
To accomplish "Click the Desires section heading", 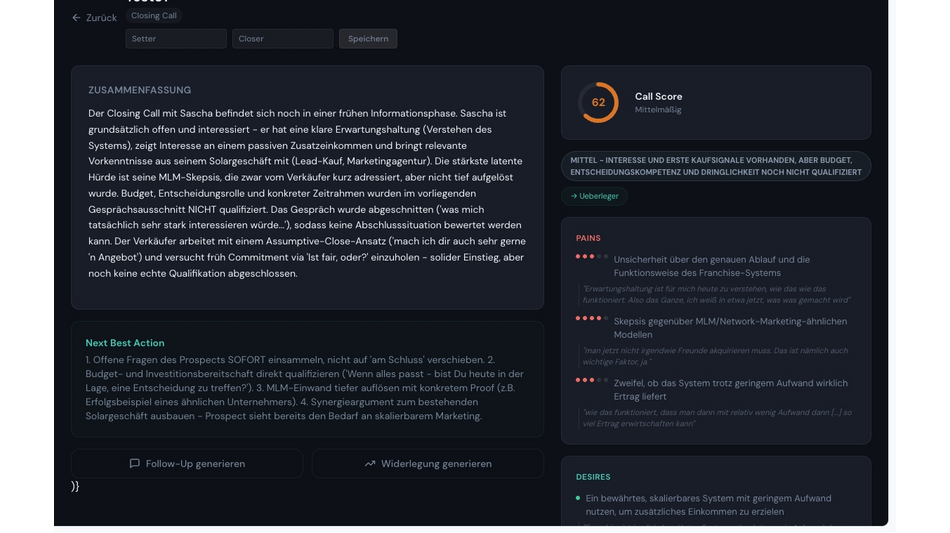I will click(x=593, y=477).
